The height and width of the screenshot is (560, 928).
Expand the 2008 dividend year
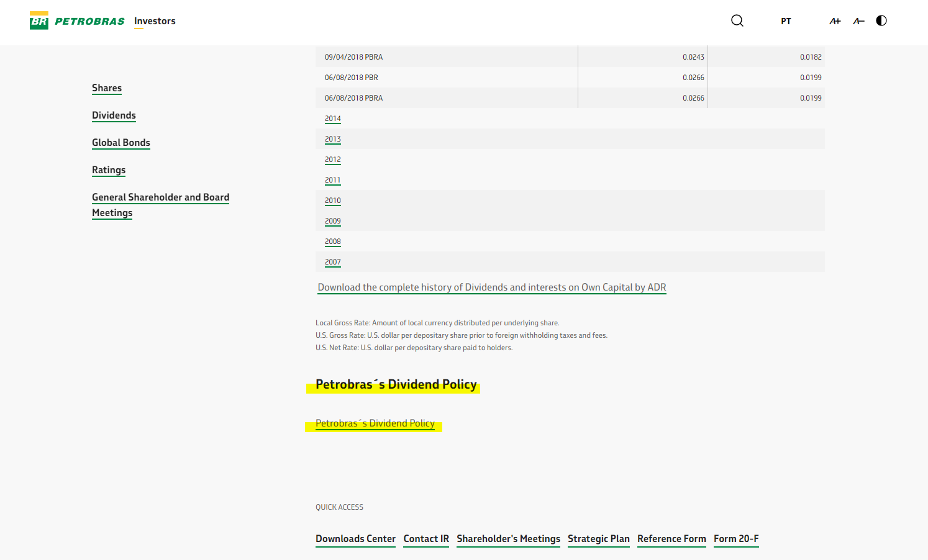coord(333,242)
